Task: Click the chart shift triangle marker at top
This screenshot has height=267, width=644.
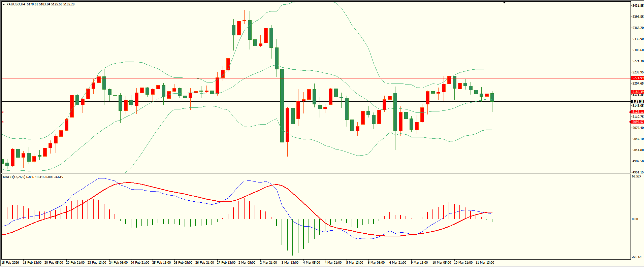Action: pos(504,2)
